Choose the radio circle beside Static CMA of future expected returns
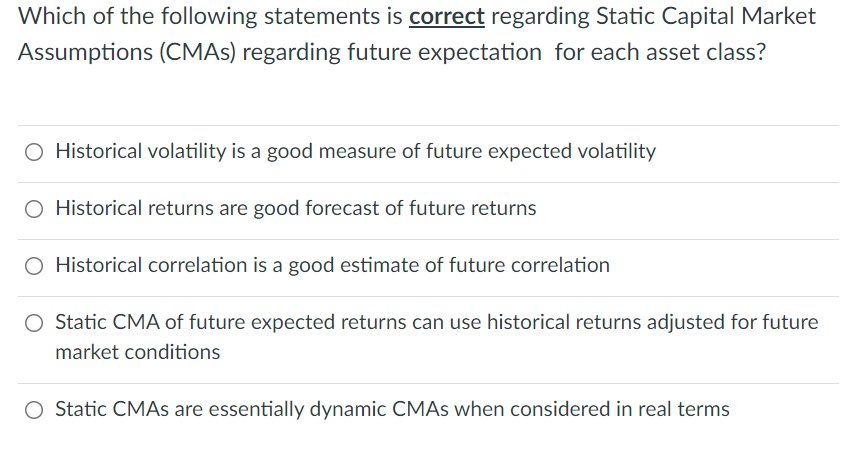 click(x=34, y=323)
